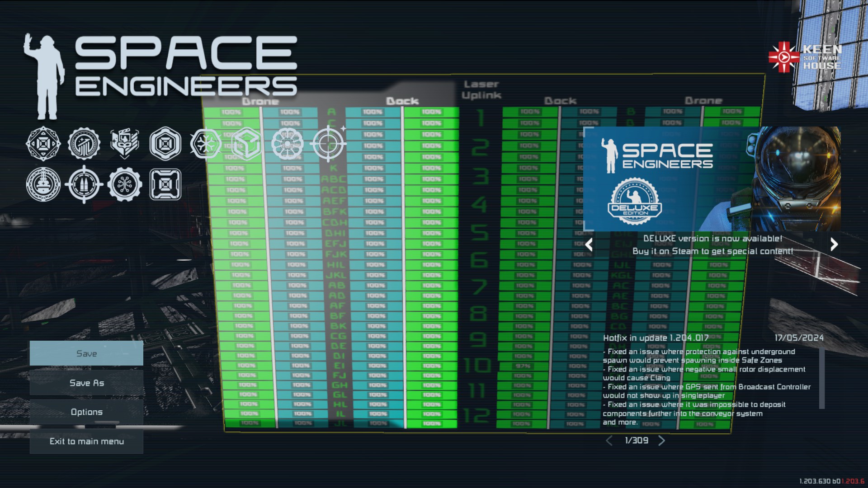Open the Deluxe Edition promo banner
The image size is (868, 488).
point(712,179)
